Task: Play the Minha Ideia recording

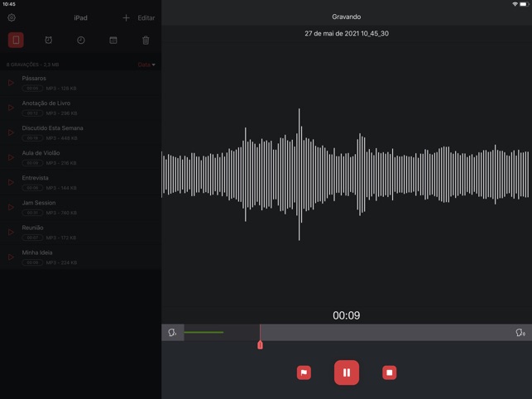Action: [x=11, y=257]
